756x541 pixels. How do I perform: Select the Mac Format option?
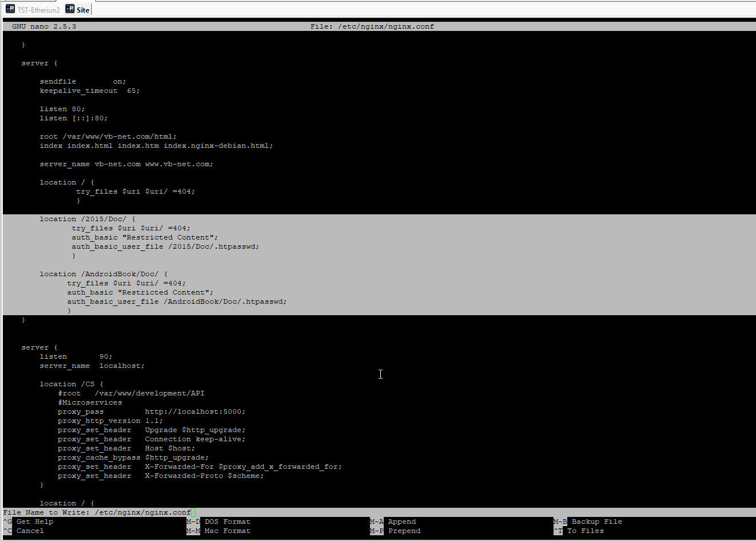click(x=219, y=531)
